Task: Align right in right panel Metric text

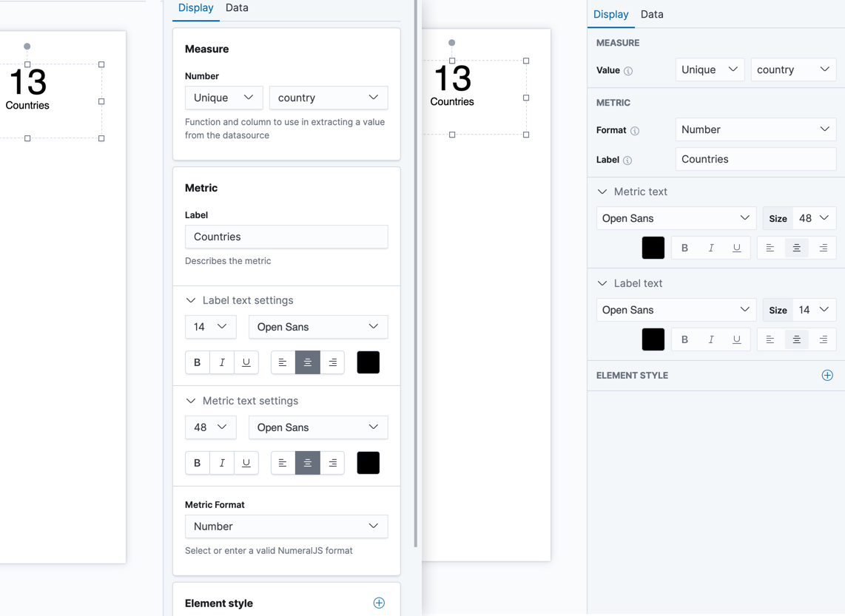Action: [823, 248]
